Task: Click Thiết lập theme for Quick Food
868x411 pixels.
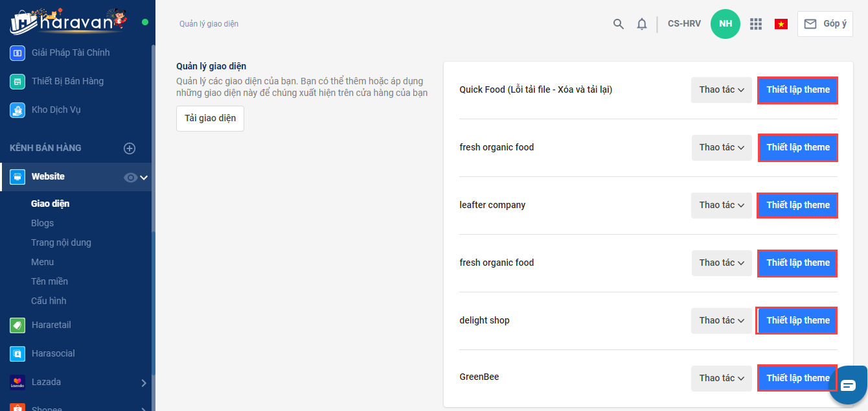Action: coord(797,90)
